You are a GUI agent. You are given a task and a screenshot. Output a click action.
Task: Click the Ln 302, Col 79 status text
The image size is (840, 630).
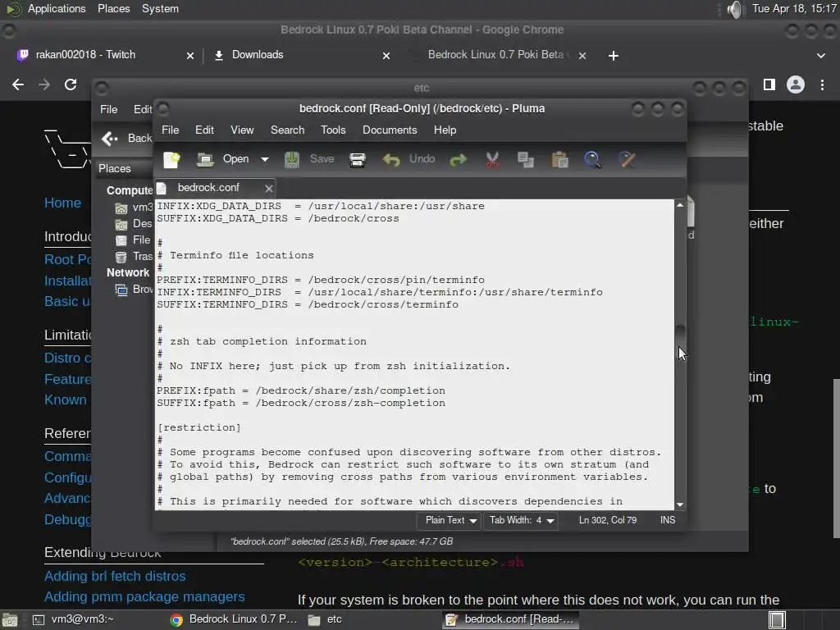pyautogui.click(x=608, y=520)
